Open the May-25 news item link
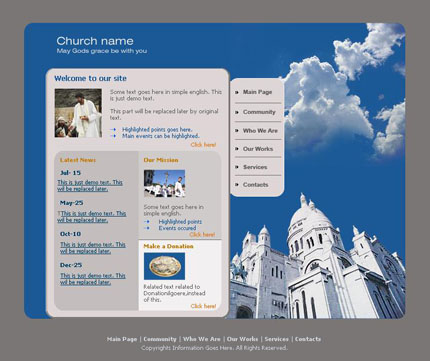Screen dimensions: 430x361 coord(92,217)
